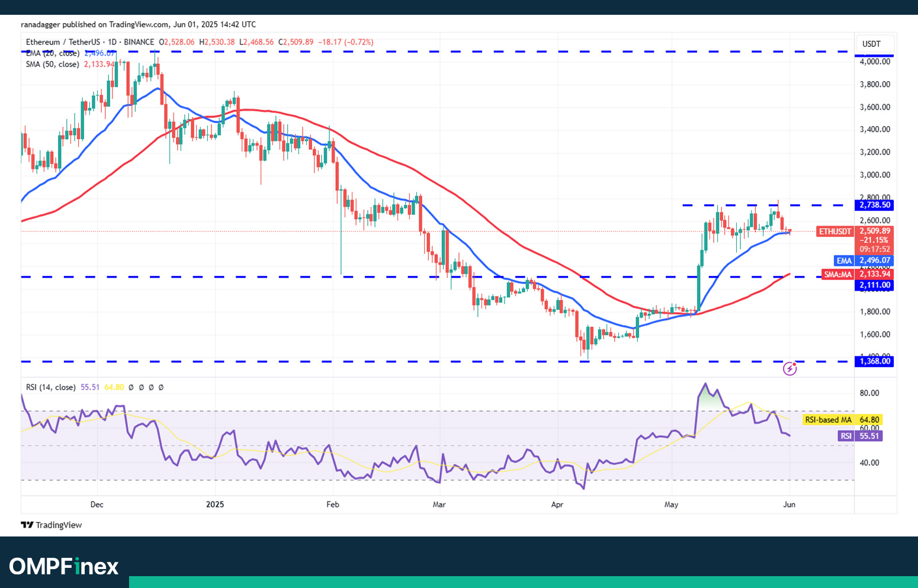Click the 1,368.00 support level label
918x588 pixels.
[x=874, y=361]
